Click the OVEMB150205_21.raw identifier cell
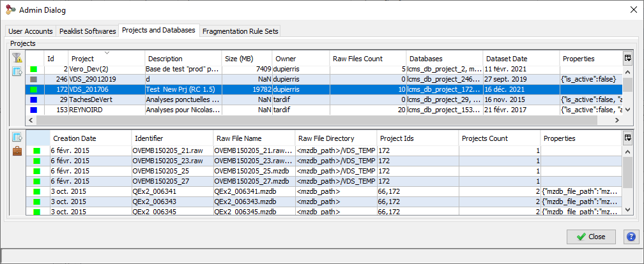 tap(172, 151)
